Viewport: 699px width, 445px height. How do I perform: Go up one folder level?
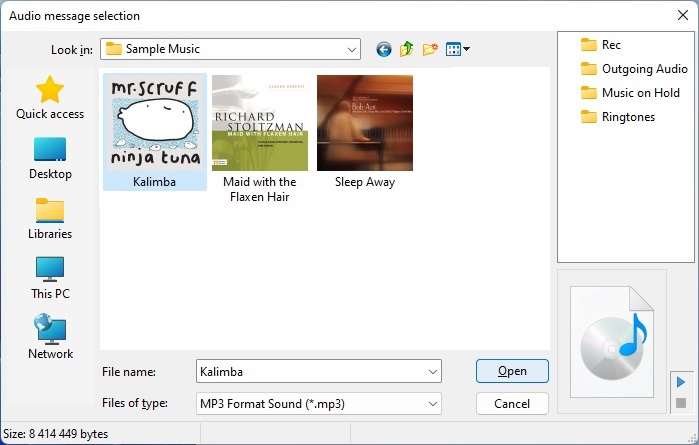click(x=407, y=49)
